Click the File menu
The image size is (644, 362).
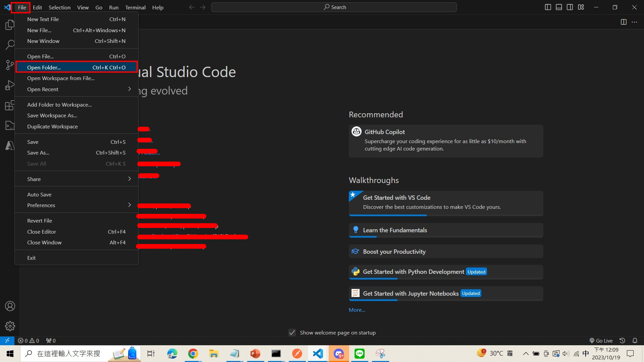click(x=22, y=7)
